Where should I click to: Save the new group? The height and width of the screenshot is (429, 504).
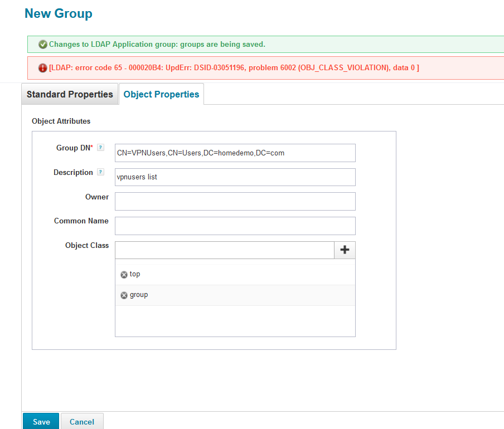pyautogui.click(x=41, y=422)
